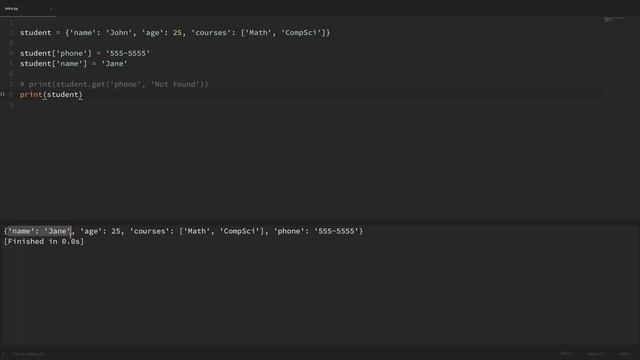
Task: Click the highlighted 'name': 'Jane' output text
Action: point(40,231)
